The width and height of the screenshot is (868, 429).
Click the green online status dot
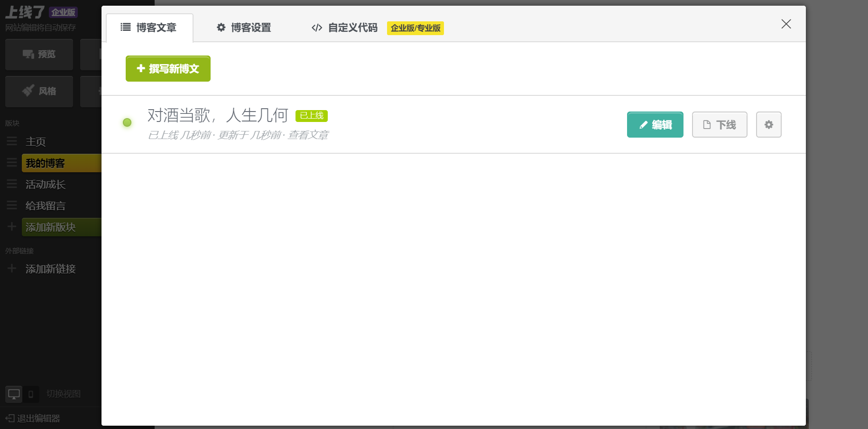pos(127,122)
